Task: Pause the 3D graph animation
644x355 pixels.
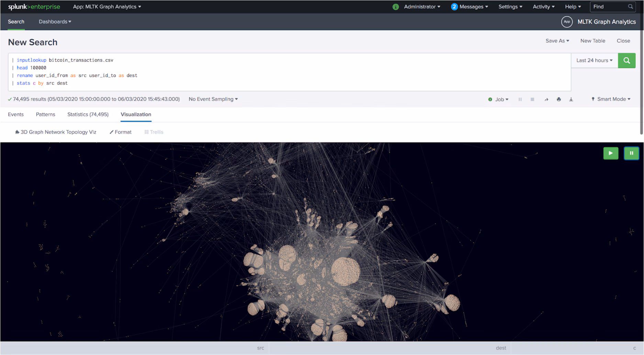Action: 631,153
